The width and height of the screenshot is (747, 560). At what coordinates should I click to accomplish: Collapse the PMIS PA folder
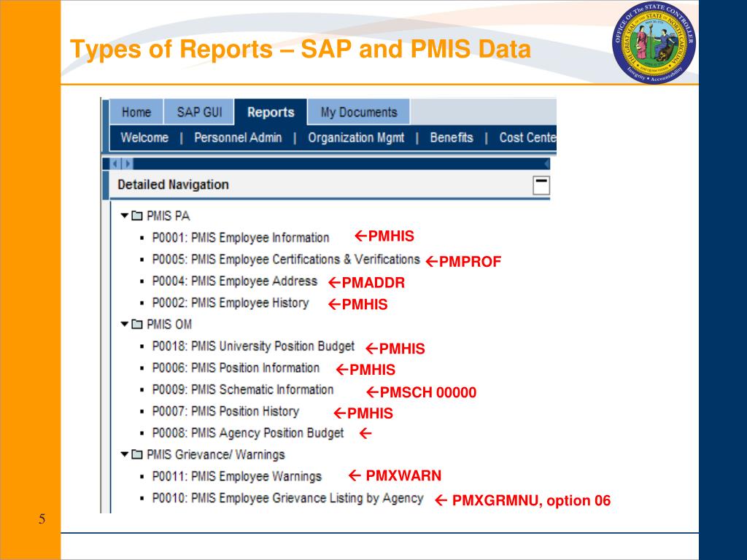click(125, 216)
